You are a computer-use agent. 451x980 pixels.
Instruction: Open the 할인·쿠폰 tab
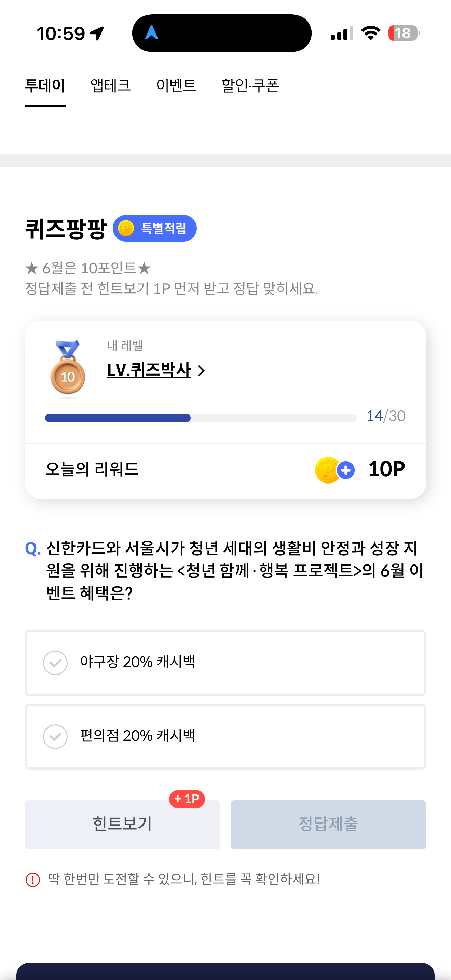[250, 85]
